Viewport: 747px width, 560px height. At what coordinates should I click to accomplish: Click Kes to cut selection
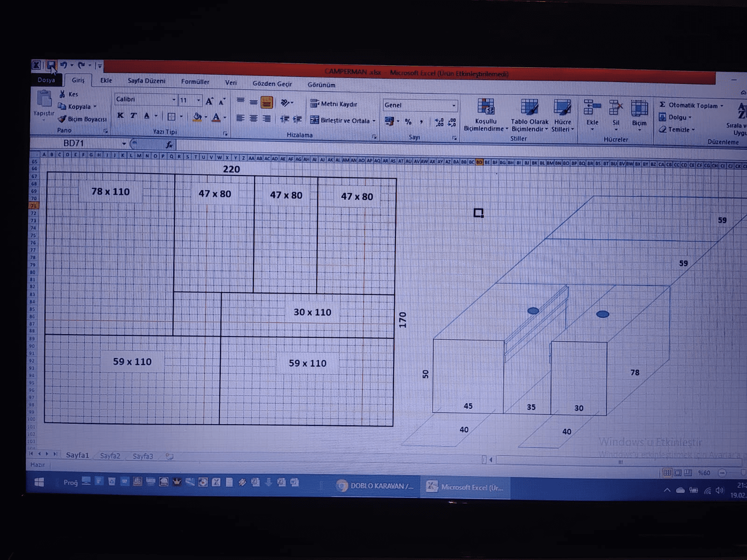click(x=69, y=94)
